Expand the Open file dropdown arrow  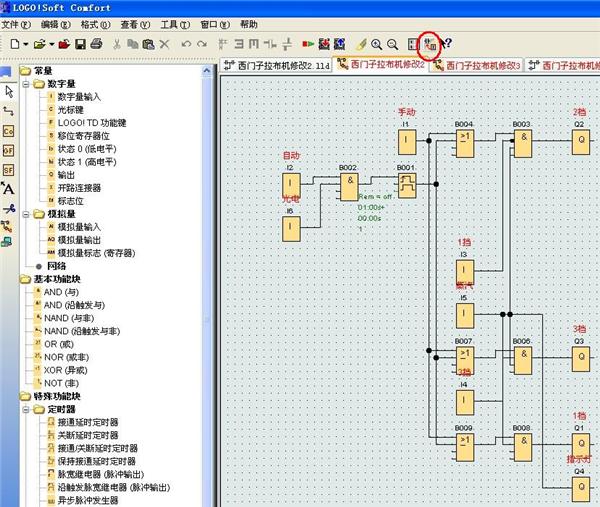tap(52, 44)
